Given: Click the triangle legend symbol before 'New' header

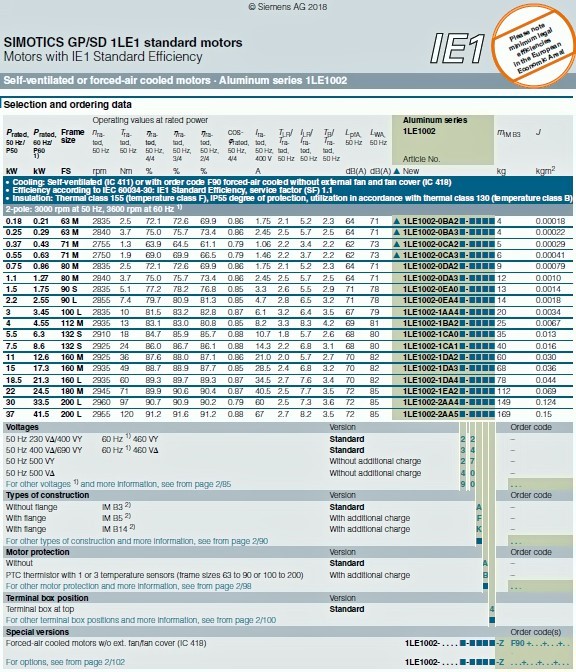Looking at the screenshot, I should (x=396, y=171).
